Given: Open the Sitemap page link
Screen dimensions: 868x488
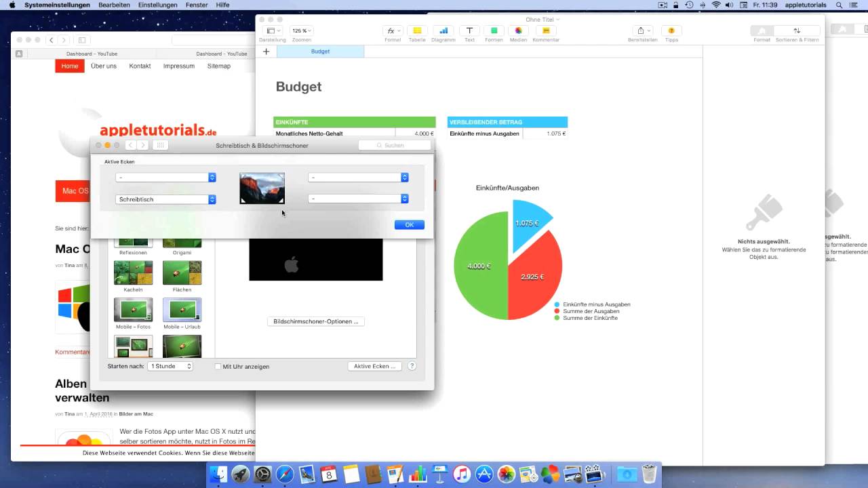Looking at the screenshot, I should tap(219, 66).
